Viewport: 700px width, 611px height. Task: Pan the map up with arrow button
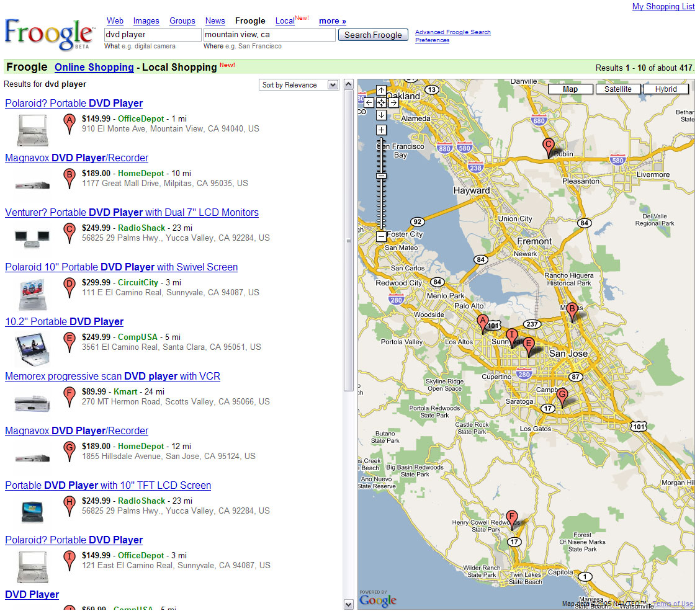tap(381, 91)
